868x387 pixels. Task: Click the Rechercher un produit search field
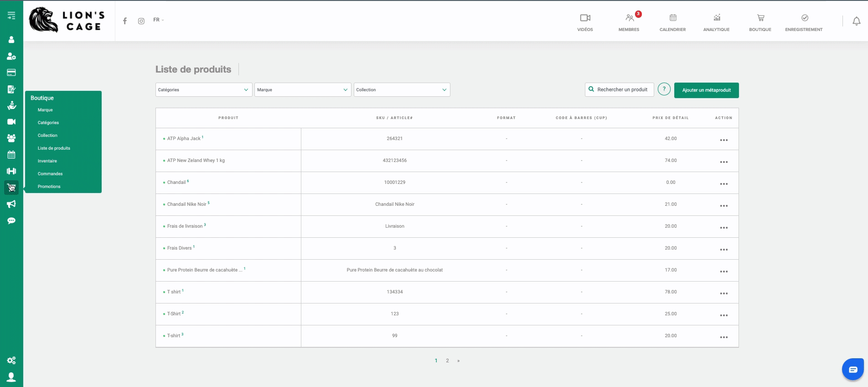pyautogui.click(x=619, y=89)
